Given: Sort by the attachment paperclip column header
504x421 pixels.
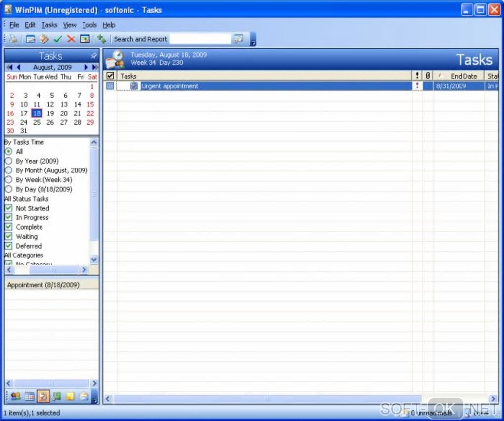Looking at the screenshot, I should 428,76.
